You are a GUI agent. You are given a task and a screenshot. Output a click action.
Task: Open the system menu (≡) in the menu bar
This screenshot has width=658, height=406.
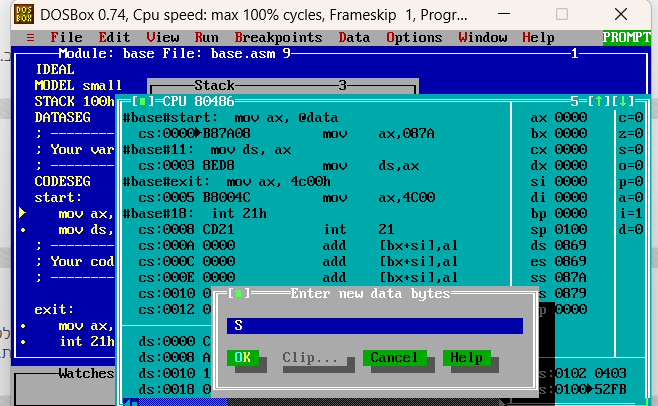pos(30,38)
